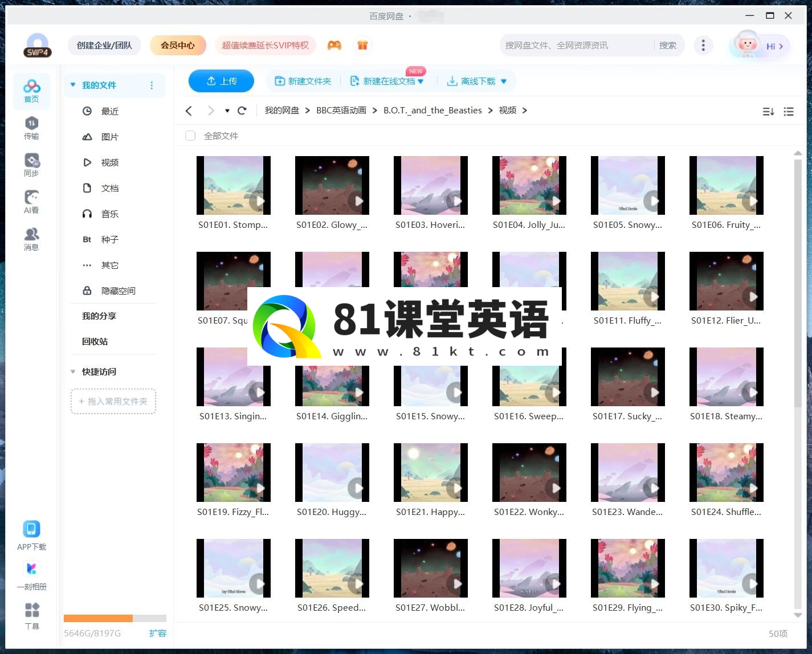Click the SVIP4 account avatar
Image resolution: width=812 pixels, height=654 pixels.
pos(38,46)
